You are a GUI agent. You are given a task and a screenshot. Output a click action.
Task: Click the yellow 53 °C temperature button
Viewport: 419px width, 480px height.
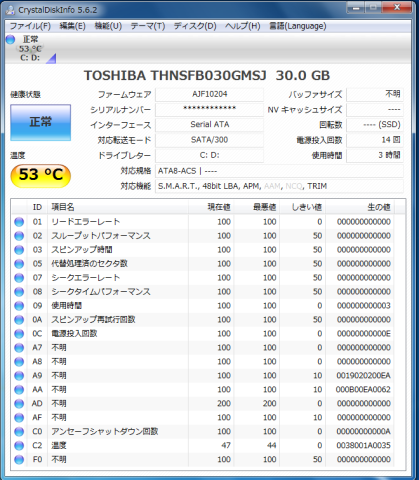point(41,175)
